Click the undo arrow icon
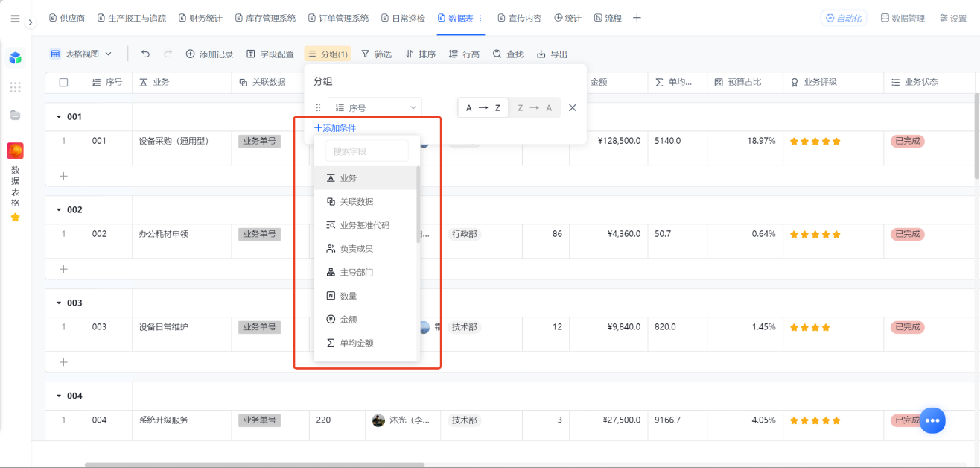The width and height of the screenshot is (980, 468). [145, 54]
